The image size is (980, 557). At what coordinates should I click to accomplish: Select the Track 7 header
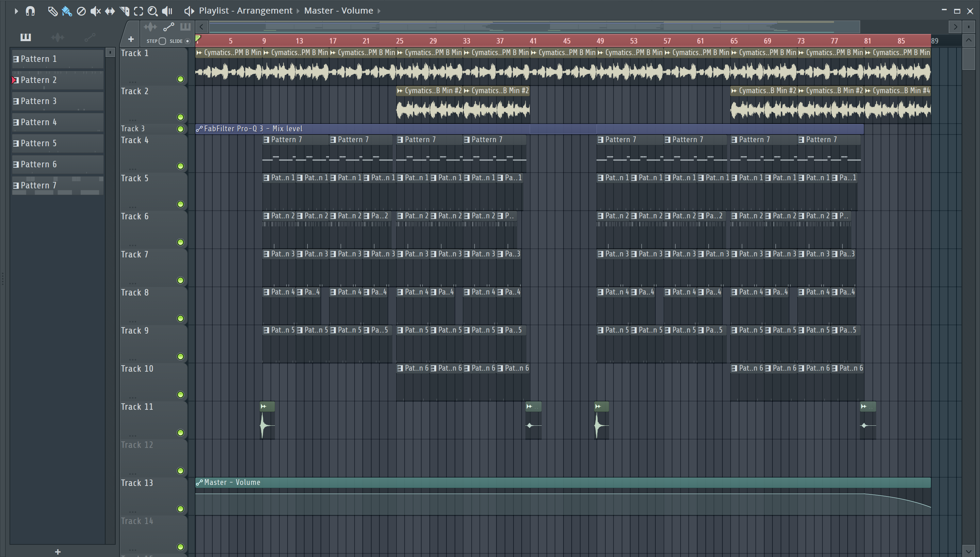pyautogui.click(x=153, y=268)
